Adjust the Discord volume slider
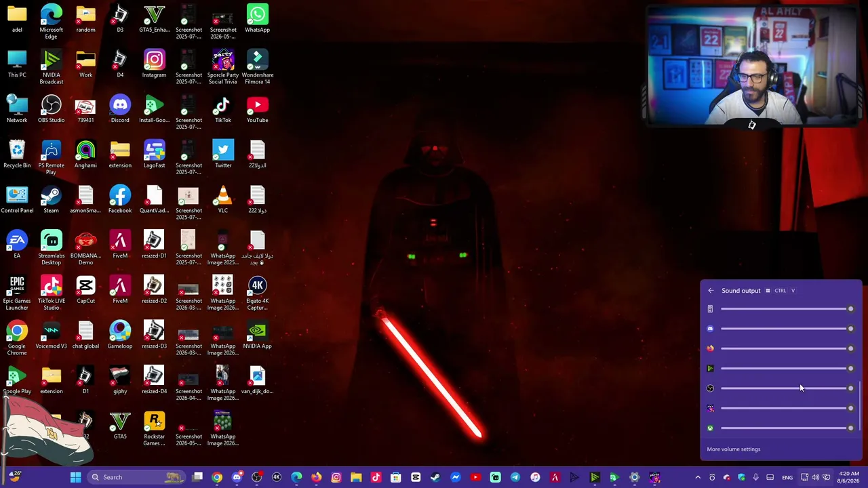Viewport: 868px width, 488px height. point(787,329)
